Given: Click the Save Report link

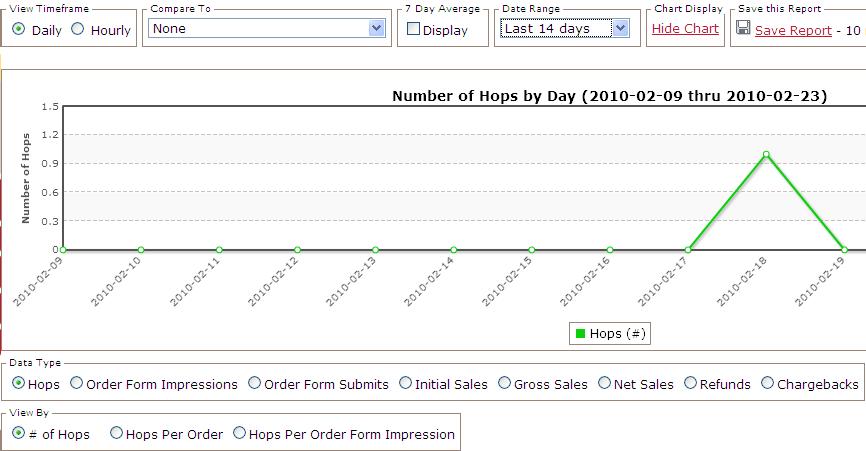Looking at the screenshot, I should (x=793, y=30).
